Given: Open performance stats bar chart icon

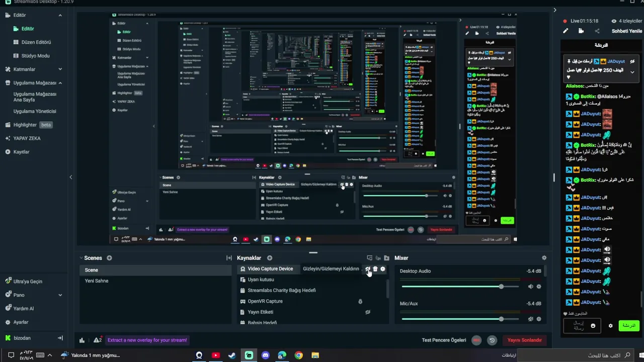Looking at the screenshot, I should [x=82, y=340].
